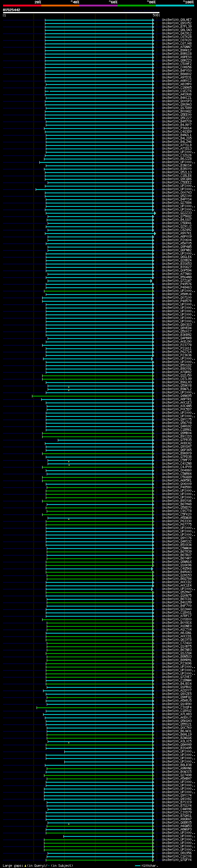Select the UniRef100_B3NXS4 label
Viewport: 197px width, 868px height.
(176, 165)
